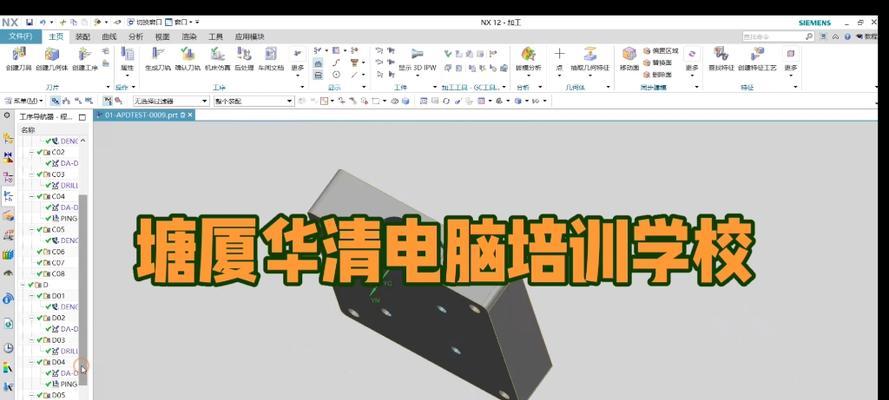The width and height of the screenshot is (889, 400).
Task: Click Generate Tool Path (生成刀轨)
Action: coord(158,59)
